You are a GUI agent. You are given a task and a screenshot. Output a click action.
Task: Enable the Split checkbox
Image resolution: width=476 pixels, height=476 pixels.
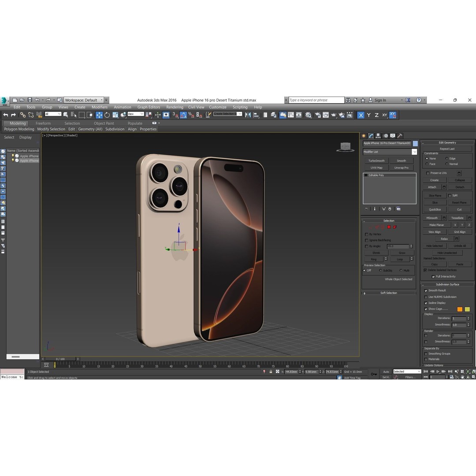coord(450,196)
